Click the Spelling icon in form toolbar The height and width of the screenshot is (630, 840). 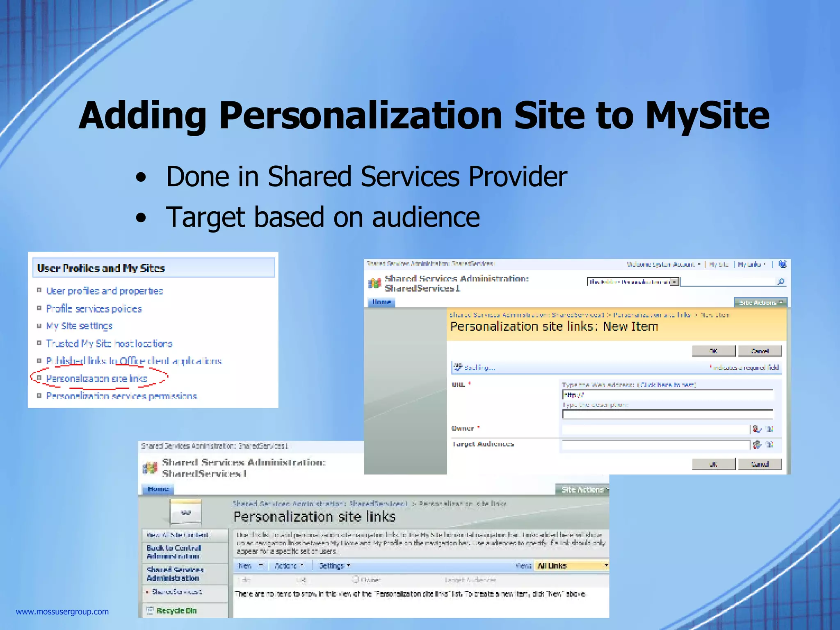tap(458, 367)
